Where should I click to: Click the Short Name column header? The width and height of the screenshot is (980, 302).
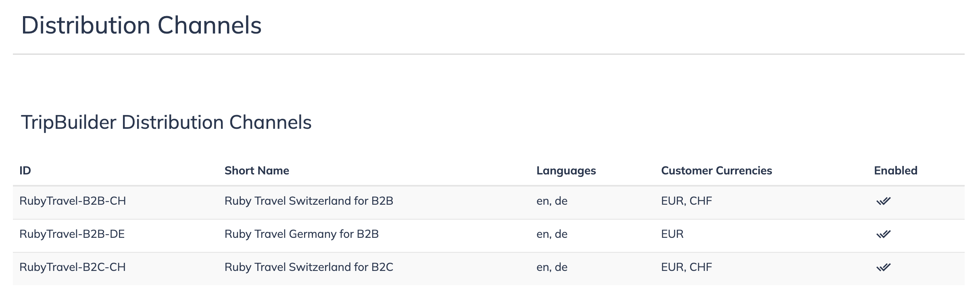coord(257,170)
